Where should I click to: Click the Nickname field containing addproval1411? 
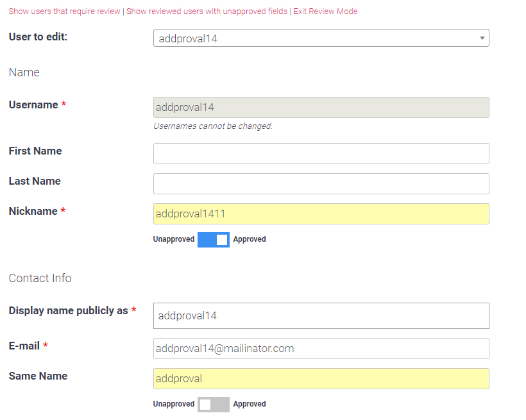click(x=321, y=214)
